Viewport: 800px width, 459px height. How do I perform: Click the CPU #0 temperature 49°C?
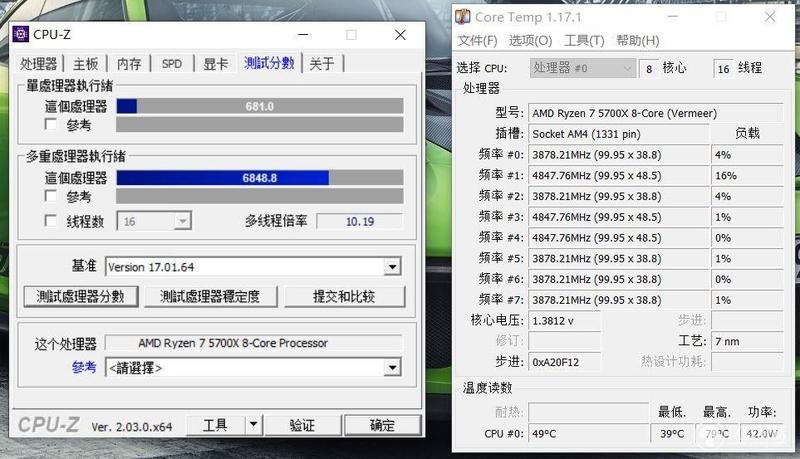tap(588, 434)
